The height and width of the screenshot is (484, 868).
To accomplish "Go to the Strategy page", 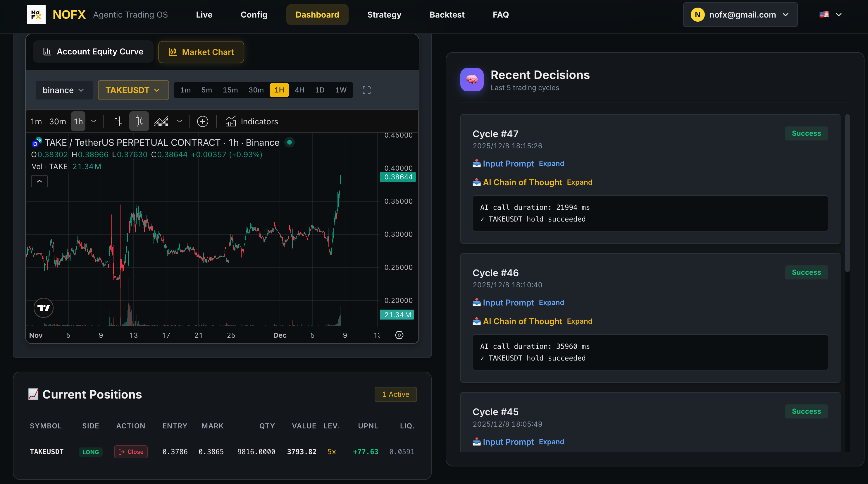I will tap(384, 15).
